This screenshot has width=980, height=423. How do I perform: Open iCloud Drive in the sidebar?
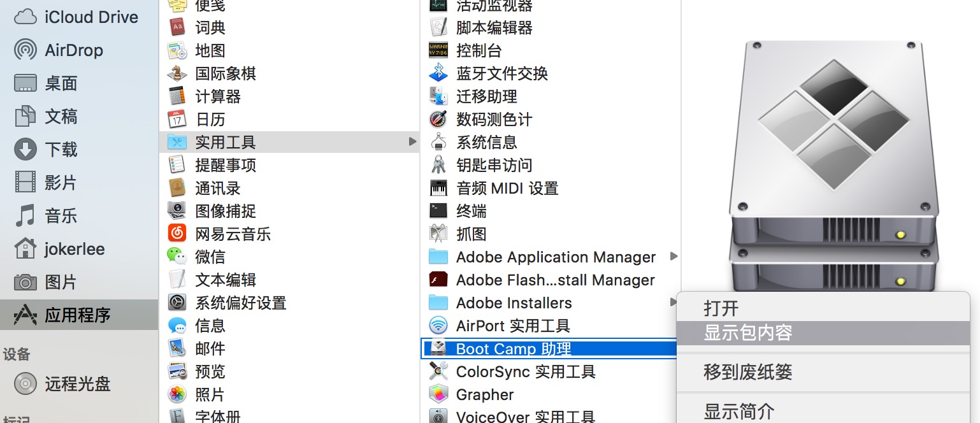(x=76, y=17)
